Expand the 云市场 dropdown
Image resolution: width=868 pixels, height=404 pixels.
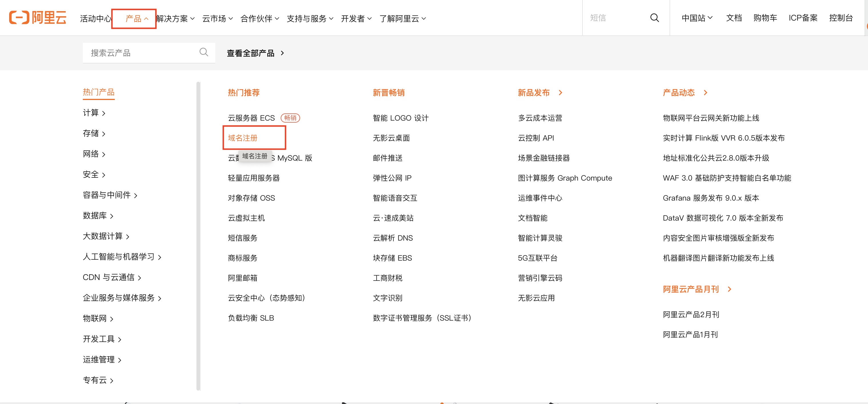point(217,19)
